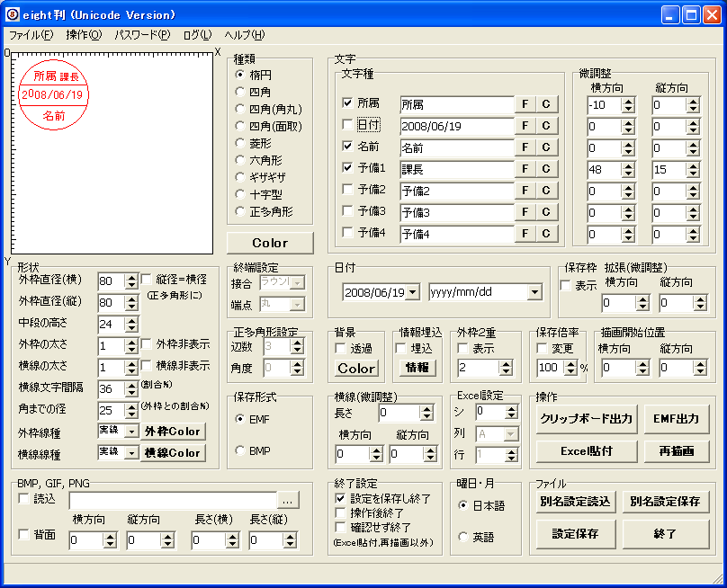Screen dimensions: 727x588
Task: Open the 外枠線種 line style dropdown
Action: pyautogui.click(x=132, y=431)
